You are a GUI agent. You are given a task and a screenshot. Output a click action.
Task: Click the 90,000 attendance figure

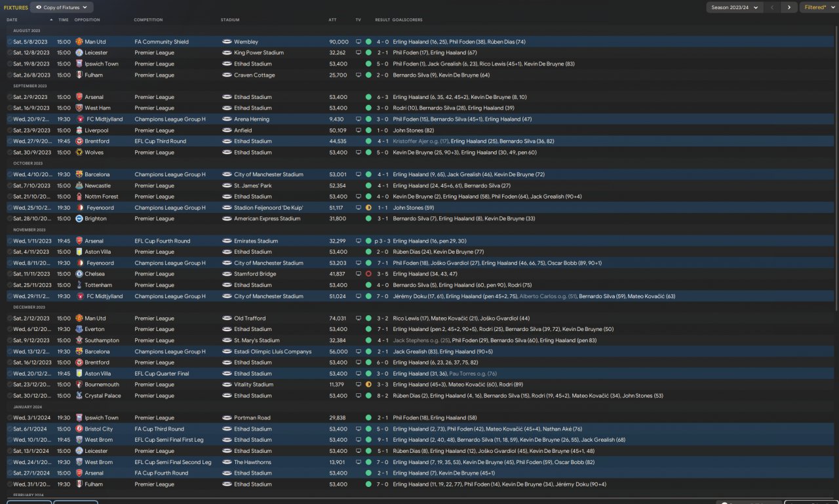339,42
